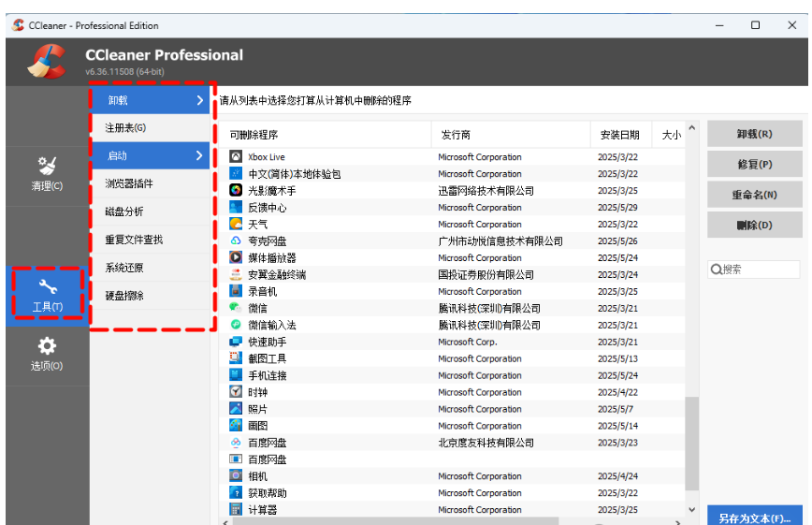Select the 计算器 calculator app icon
The height and width of the screenshot is (525, 812).
[x=236, y=509]
